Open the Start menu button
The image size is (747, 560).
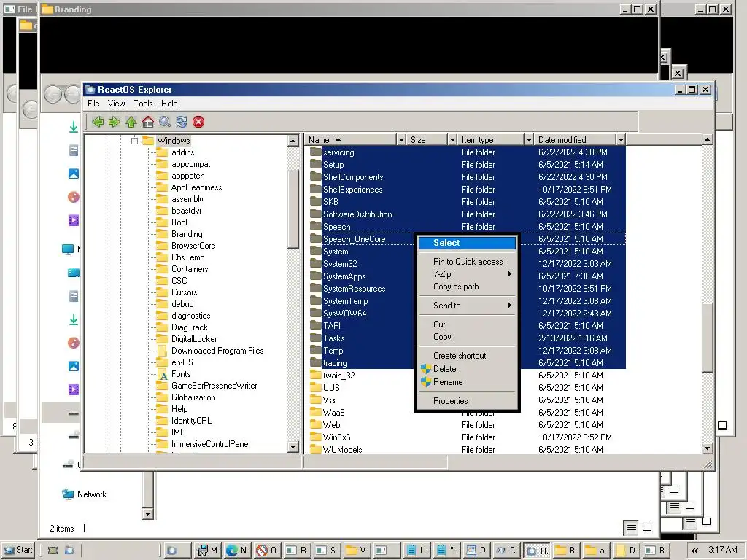(x=19, y=550)
